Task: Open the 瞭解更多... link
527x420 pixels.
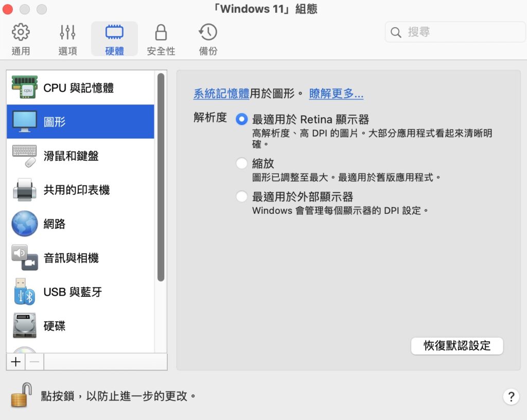Action: pyautogui.click(x=336, y=94)
